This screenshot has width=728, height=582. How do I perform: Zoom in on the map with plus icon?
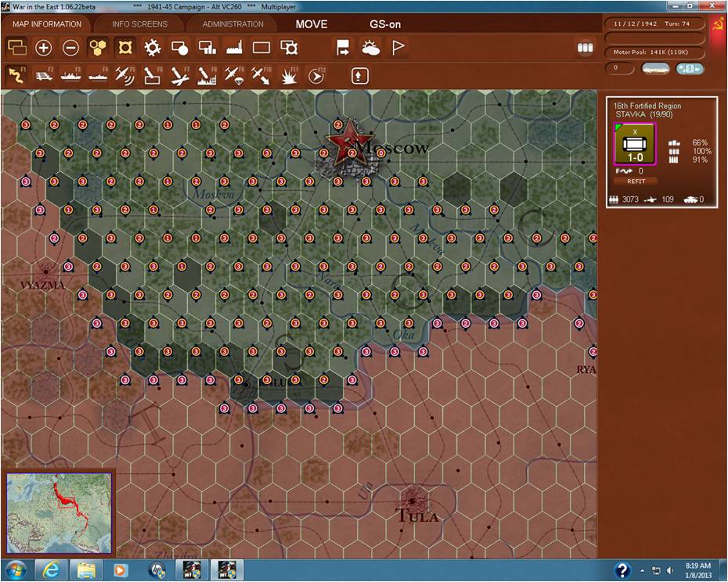[44, 48]
